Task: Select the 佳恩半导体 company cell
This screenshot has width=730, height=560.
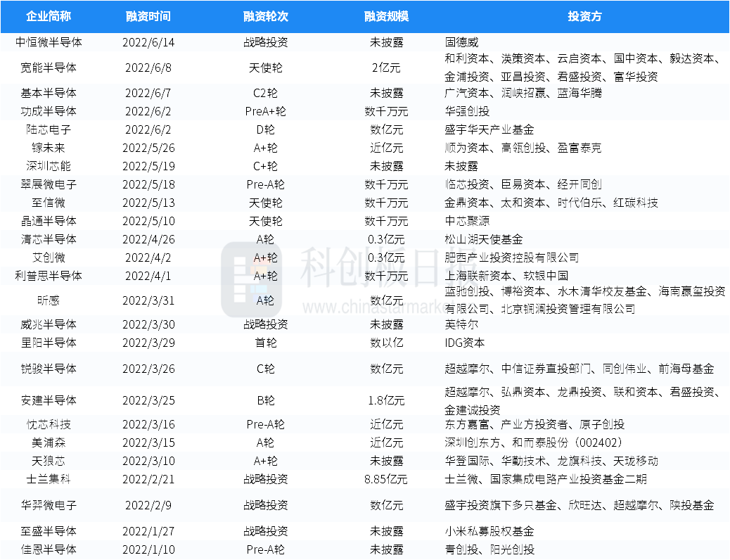Action: [x=49, y=549]
